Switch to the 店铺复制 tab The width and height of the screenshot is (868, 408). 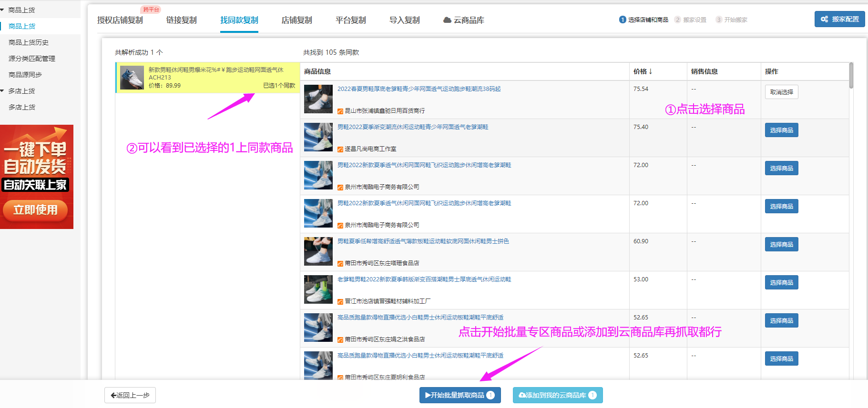pos(296,20)
